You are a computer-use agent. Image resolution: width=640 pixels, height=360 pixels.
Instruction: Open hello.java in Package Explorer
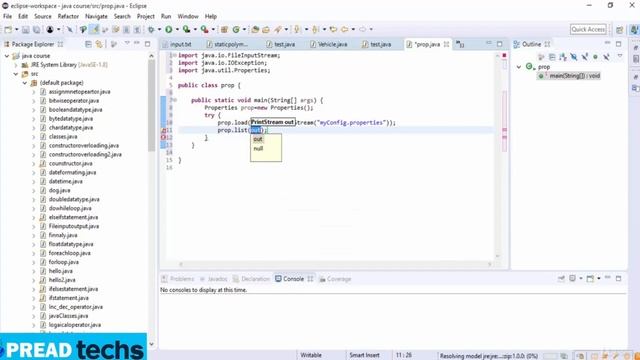[x=60, y=271]
